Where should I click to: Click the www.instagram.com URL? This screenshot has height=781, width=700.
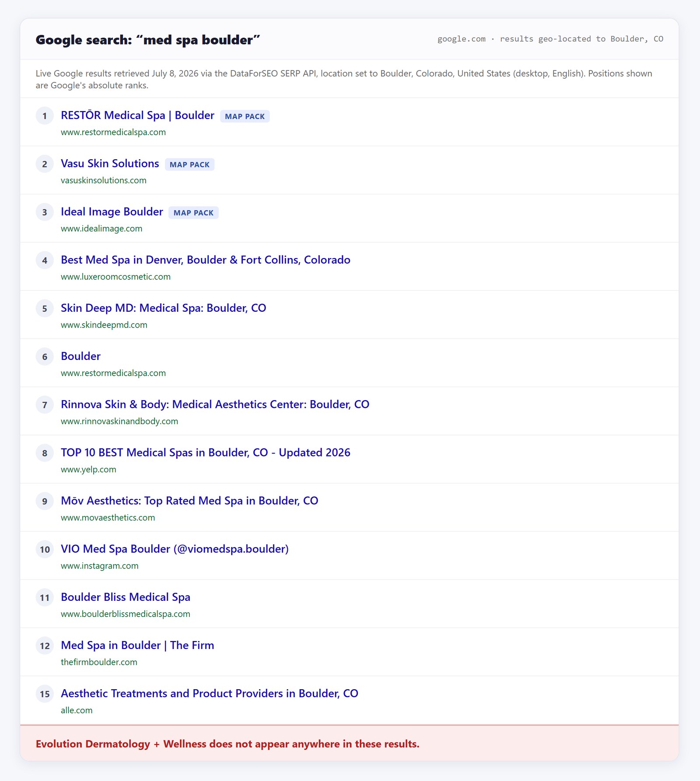[99, 565]
